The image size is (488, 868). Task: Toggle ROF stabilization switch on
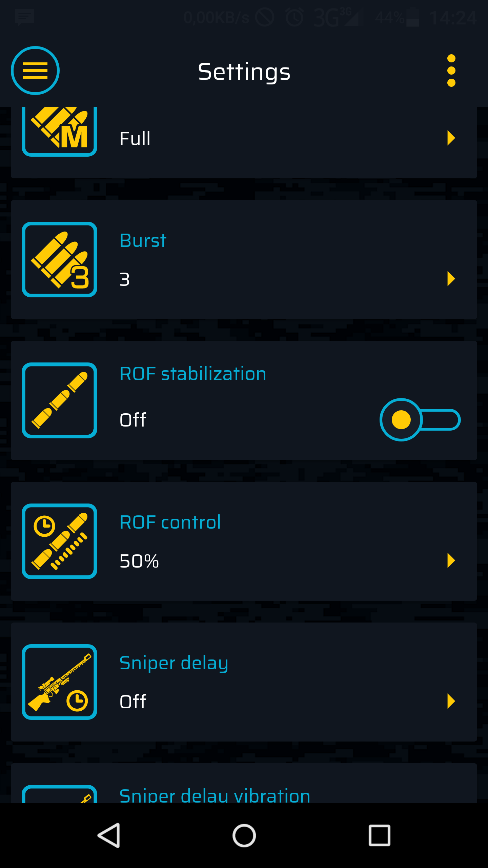click(x=420, y=420)
